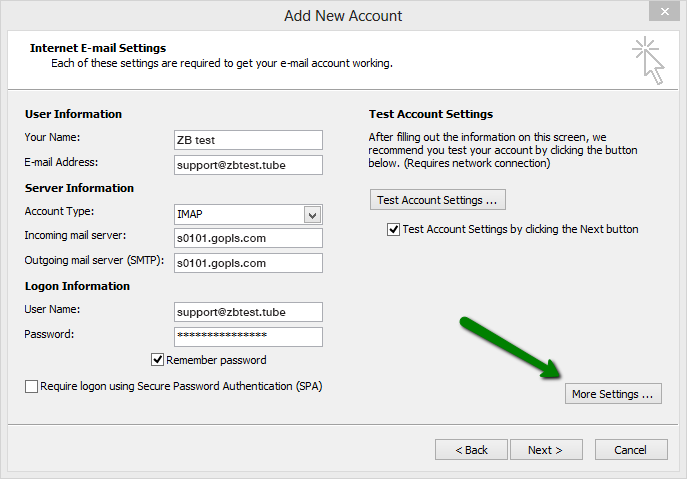This screenshot has width=687, height=479.
Task: Open More Settings
Action: pos(612,394)
